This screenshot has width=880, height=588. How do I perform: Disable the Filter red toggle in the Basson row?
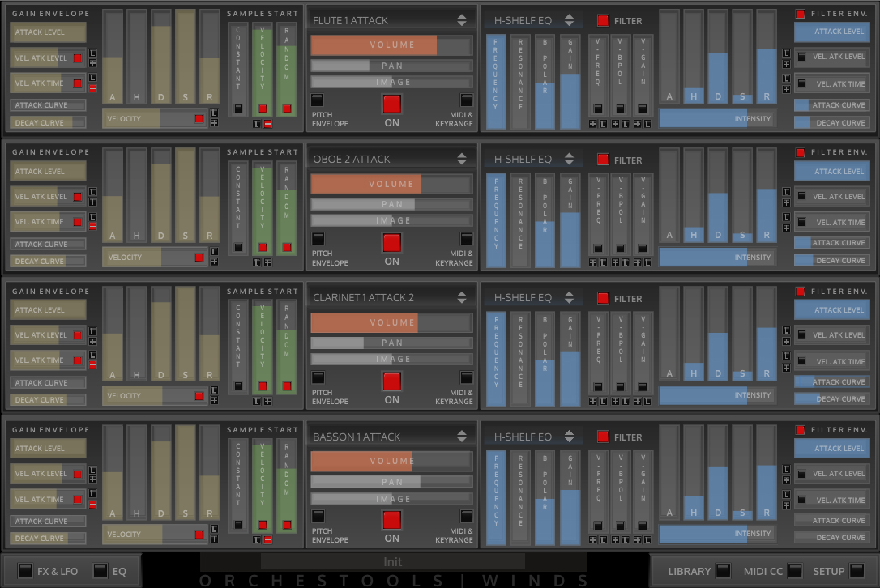coord(603,437)
